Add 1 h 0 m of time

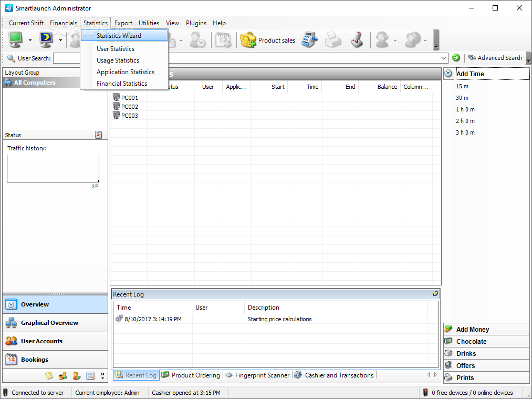[465, 109]
